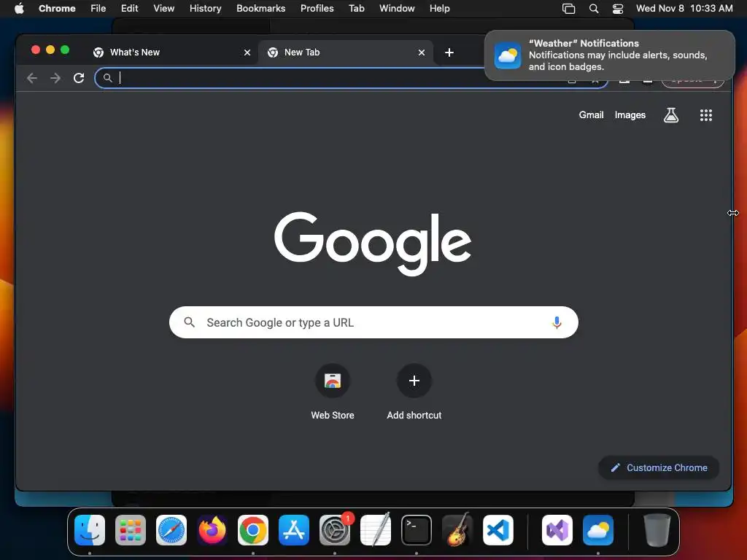The height and width of the screenshot is (560, 747).
Task: Open a new tab with plus button
Action: tap(449, 52)
